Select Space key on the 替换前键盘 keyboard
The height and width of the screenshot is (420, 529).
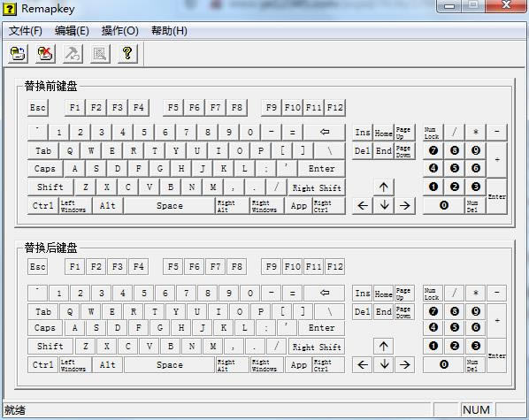pyautogui.click(x=169, y=206)
